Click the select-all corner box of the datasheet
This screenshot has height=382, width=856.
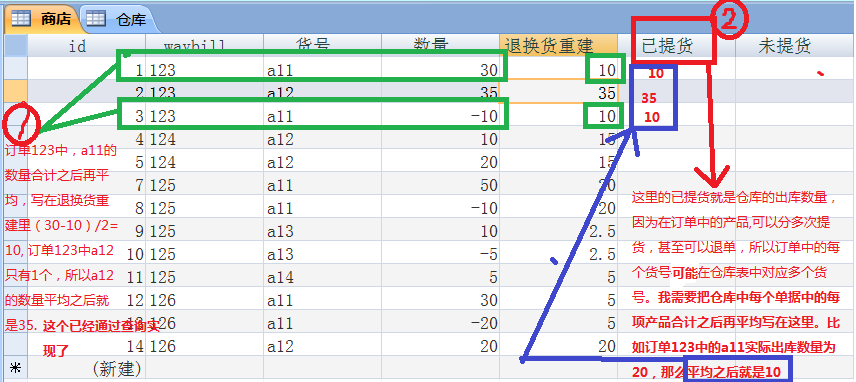[x=15, y=45]
